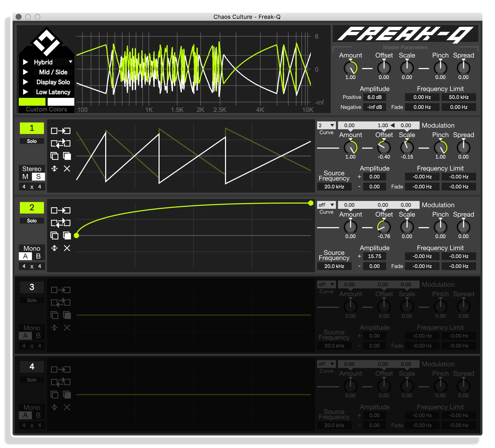
Task: Expand the Display Solo triangle arrow
Action: click(25, 82)
